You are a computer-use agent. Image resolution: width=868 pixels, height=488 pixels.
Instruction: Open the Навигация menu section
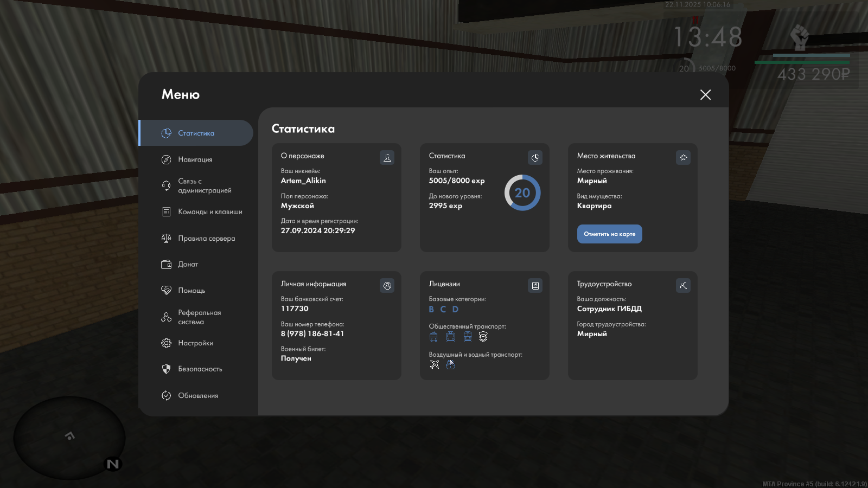coord(195,159)
